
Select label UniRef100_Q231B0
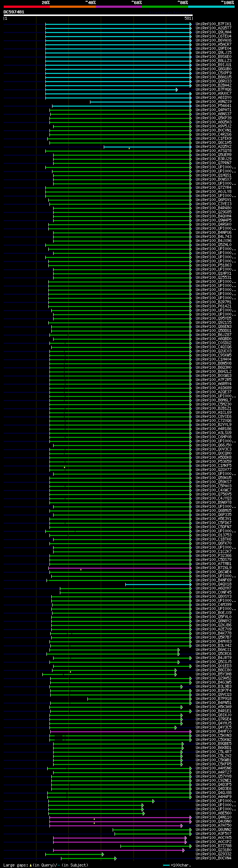click(213, 850)
